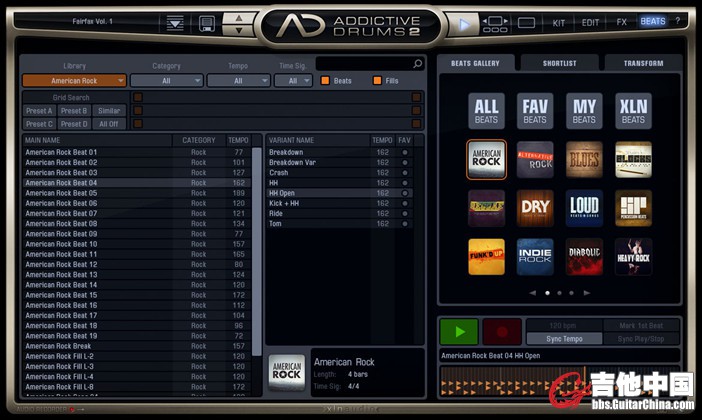The width and height of the screenshot is (702, 420).
Task: Choose the Loud beats pack icon
Action: click(584, 208)
